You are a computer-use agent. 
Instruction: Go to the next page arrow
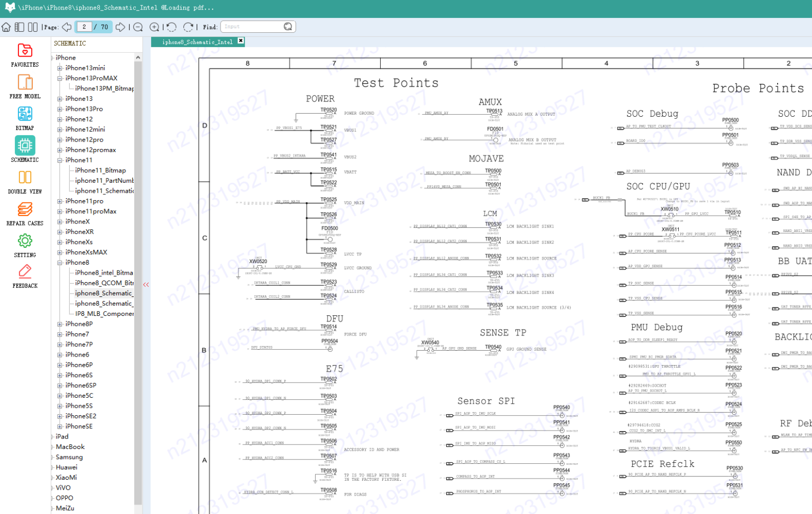(x=121, y=27)
